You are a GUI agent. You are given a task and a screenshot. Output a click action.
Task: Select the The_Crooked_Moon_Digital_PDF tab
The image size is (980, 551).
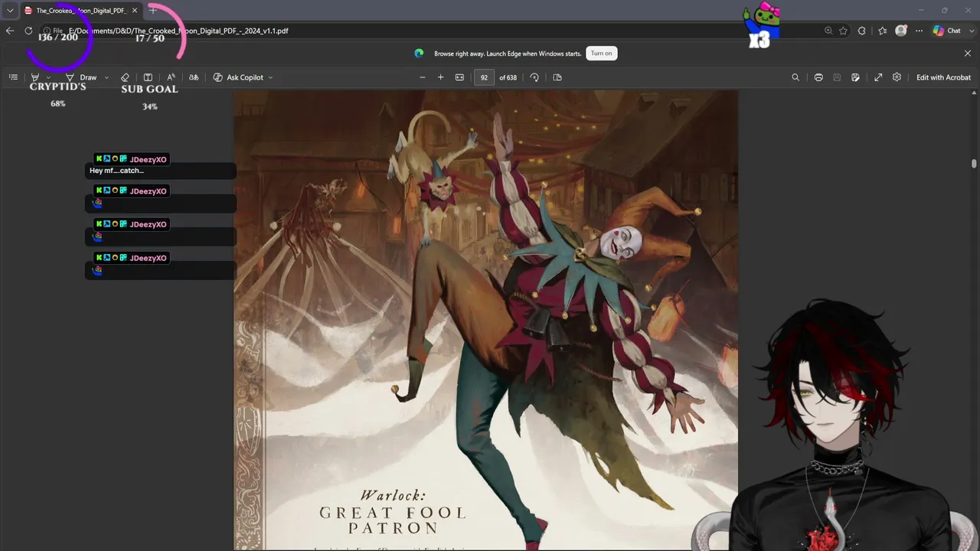tap(80, 11)
